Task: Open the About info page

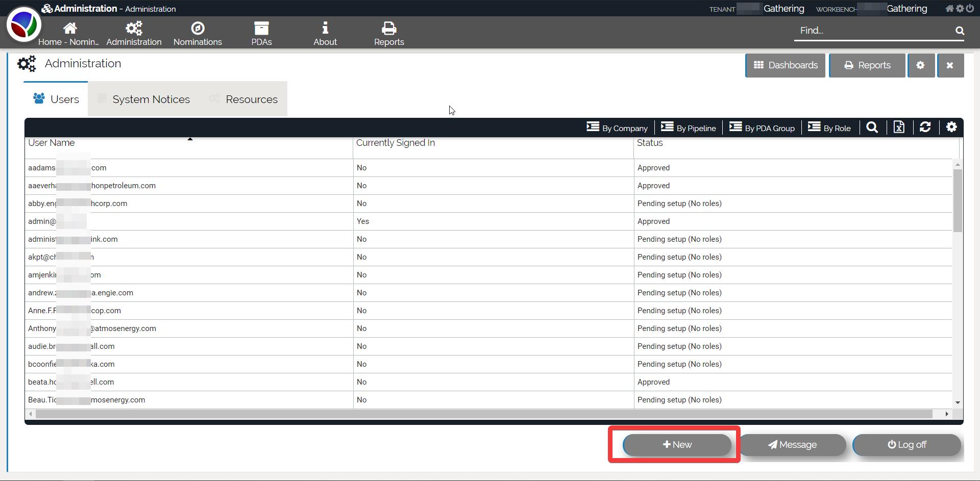Action: click(325, 34)
